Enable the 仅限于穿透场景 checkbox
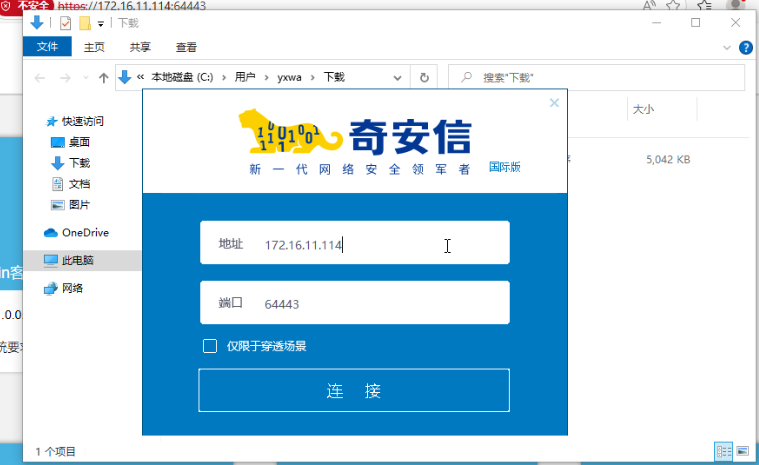759x465 pixels. point(210,346)
